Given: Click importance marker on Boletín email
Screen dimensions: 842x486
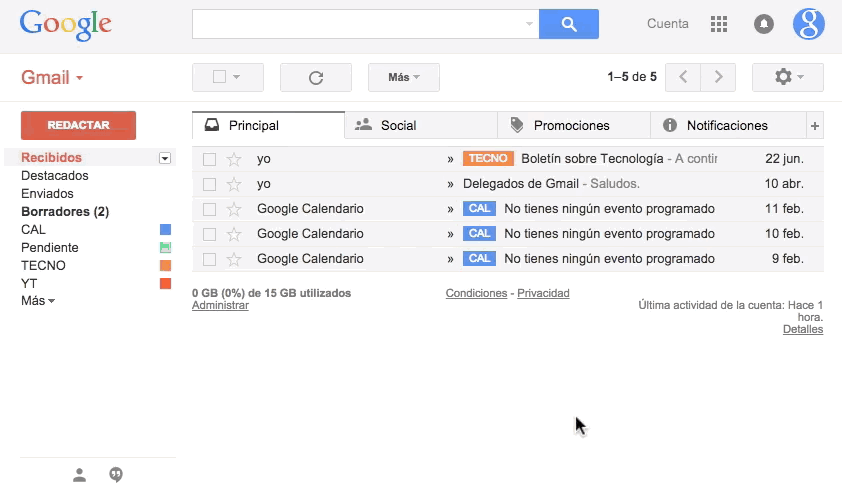Looking at the screenshot, I should 450,159.
